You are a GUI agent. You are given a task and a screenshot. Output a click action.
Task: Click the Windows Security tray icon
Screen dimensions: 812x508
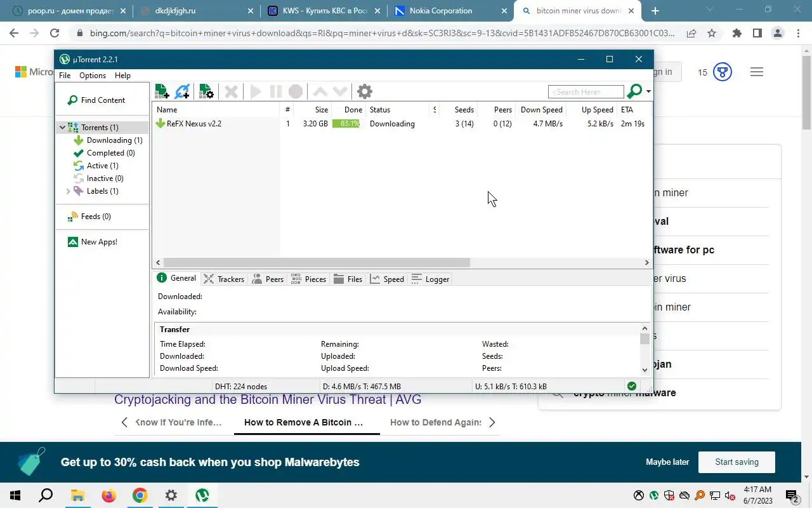(x=669, y=495)
